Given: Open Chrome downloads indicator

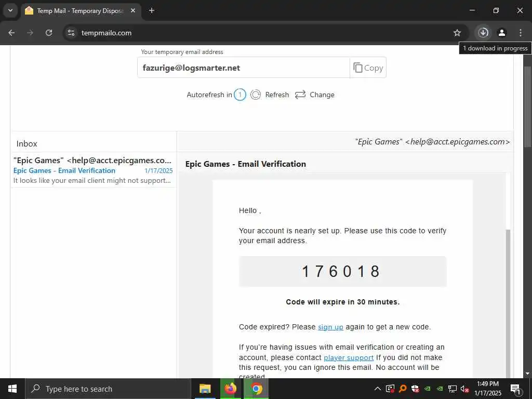Looking at the screenshot, I should click(x=483, y=33).
